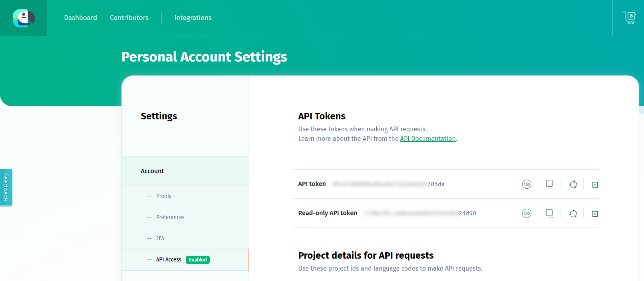
Task: Click the 'Read-only API token' label
Action: click(x=328, y=213)
